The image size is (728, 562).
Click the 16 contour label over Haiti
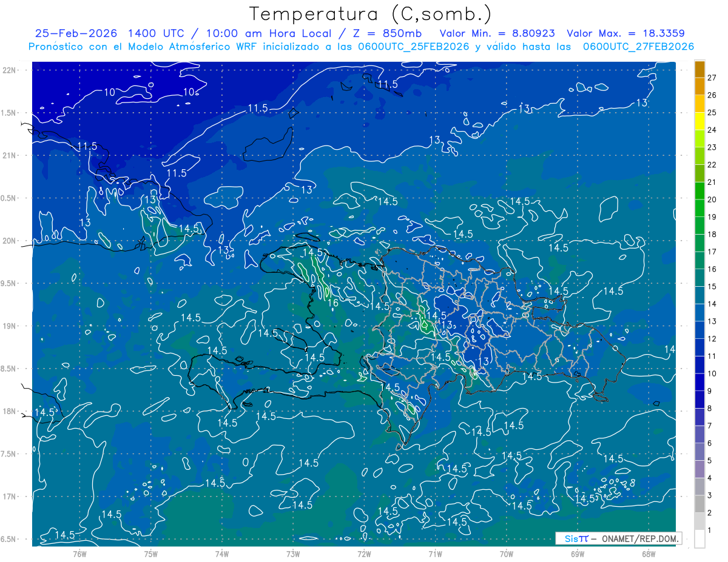(x=332, y=303)
